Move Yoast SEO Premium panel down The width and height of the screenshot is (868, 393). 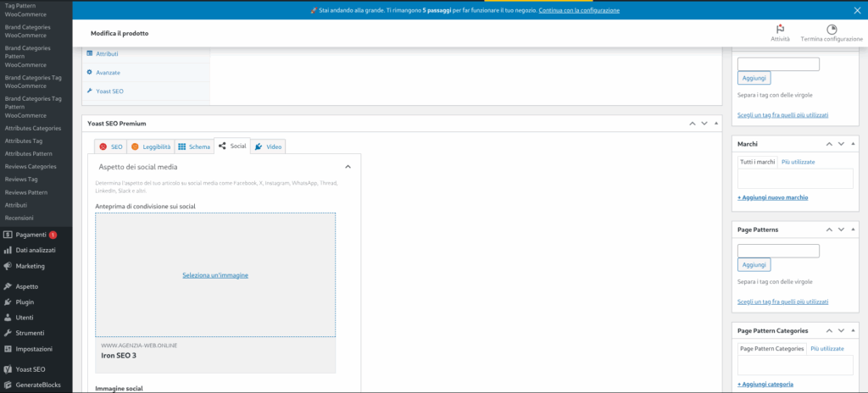(704, 124)
